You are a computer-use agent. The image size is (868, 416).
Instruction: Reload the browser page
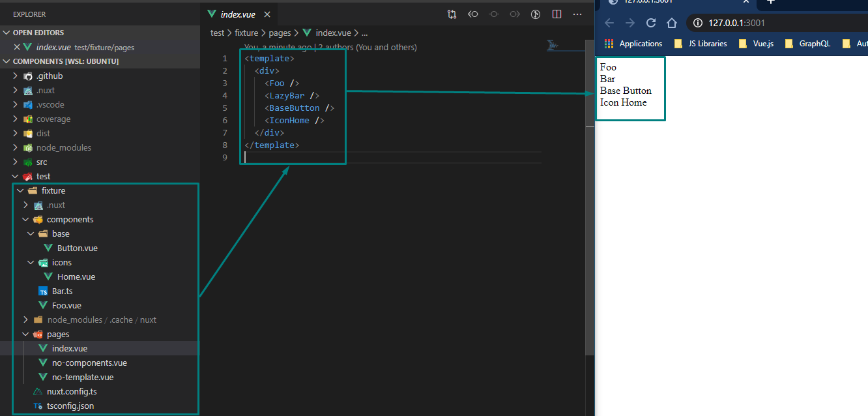coord(650,23)
